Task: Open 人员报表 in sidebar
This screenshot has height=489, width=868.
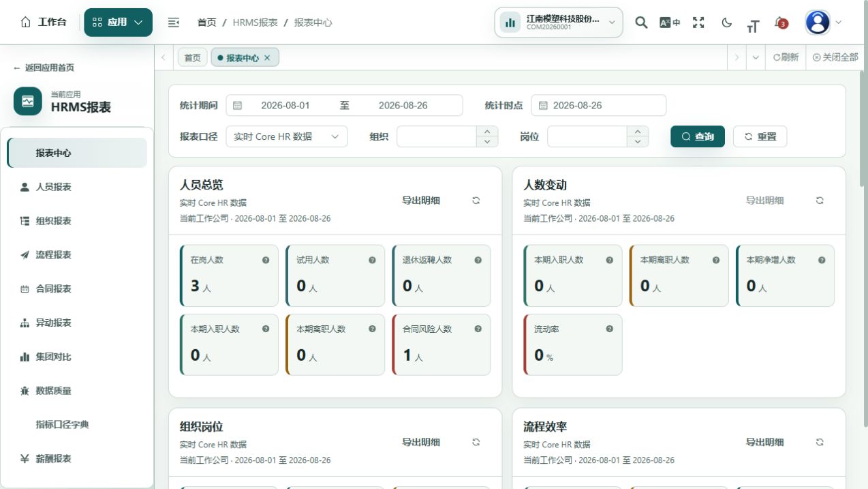Action: (x=77, y=187)
